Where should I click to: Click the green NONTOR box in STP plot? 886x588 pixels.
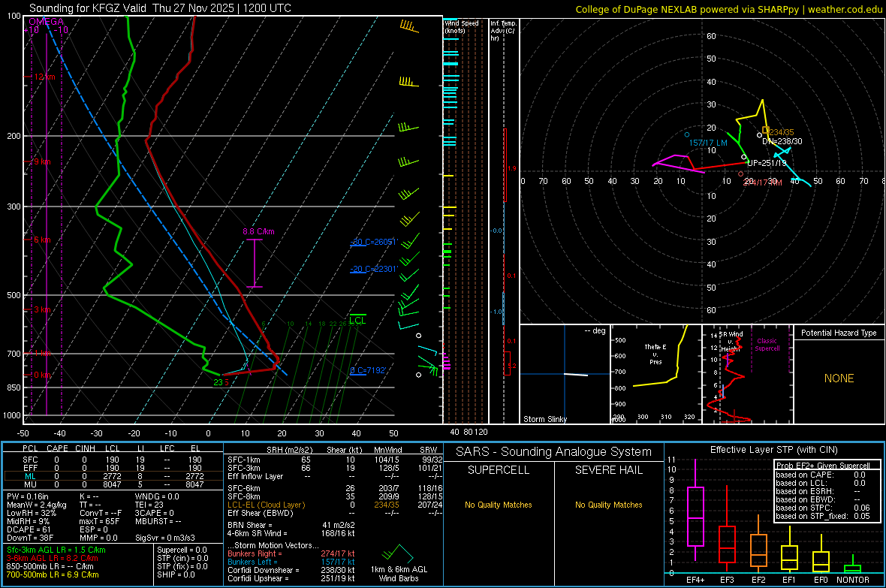(852, 568)
